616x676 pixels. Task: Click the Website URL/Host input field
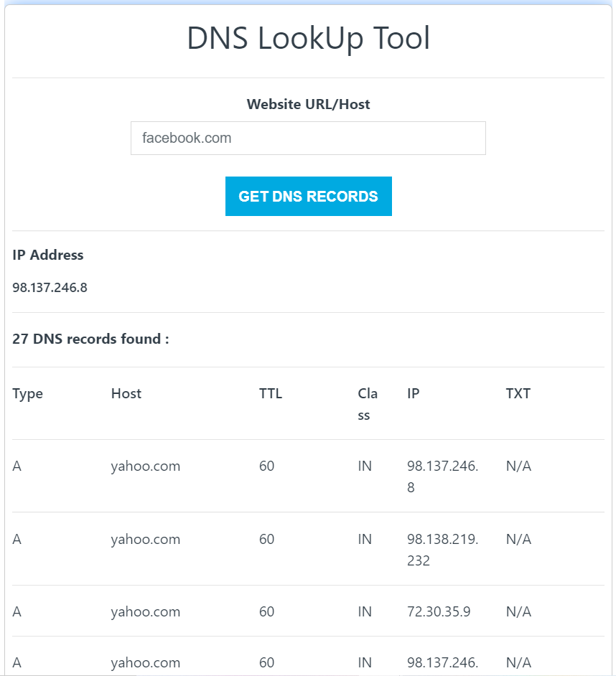[x=308, y=138]
